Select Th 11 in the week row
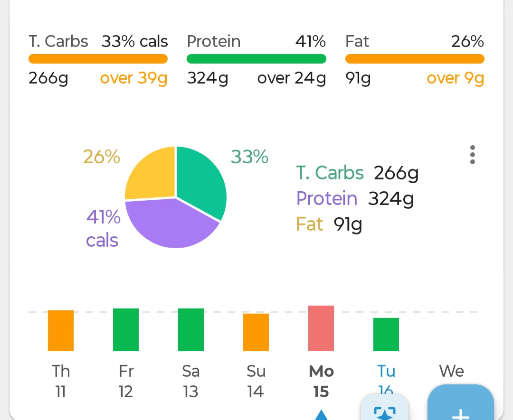 pyautogui.click(x=61, y=381)
